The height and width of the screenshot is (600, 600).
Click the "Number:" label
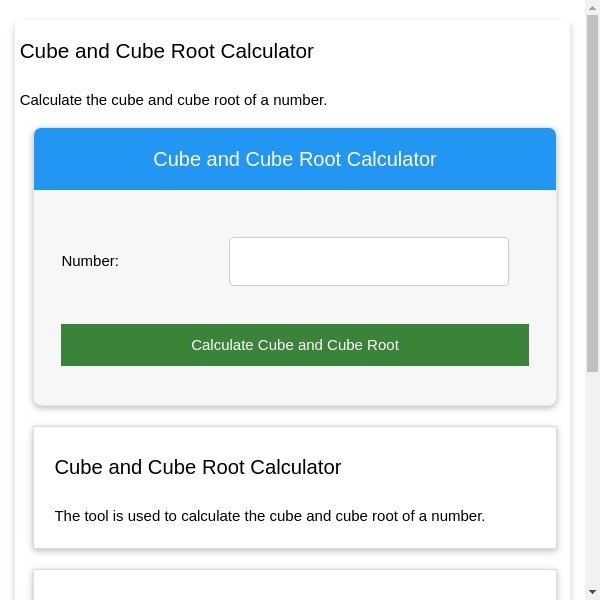pyautogui.click(x=90, y=261)
